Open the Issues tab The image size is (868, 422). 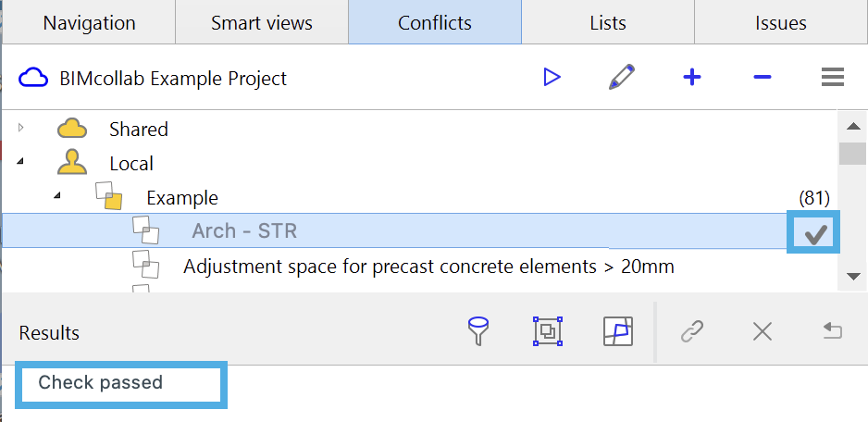[x=780, y=23]
